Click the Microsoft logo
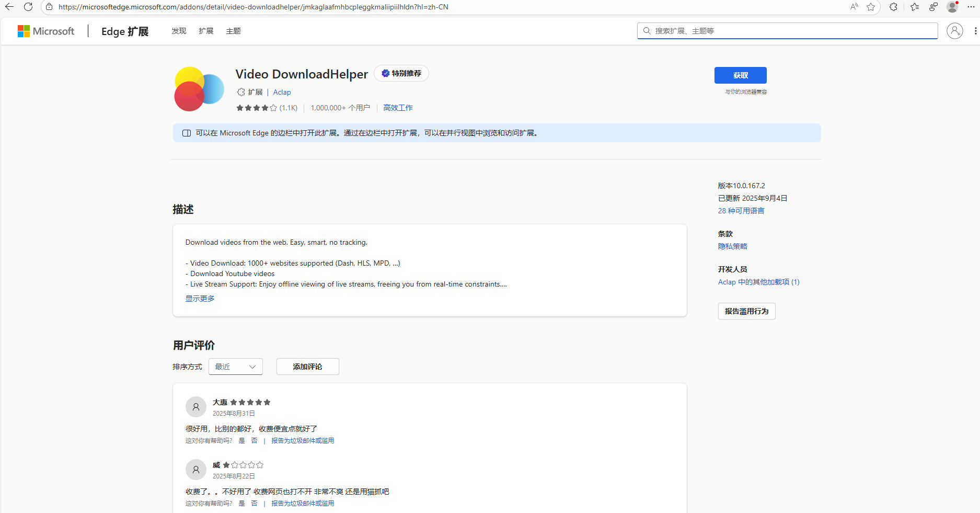The width and height of the screenshot is (980, 513). [46, 31]
